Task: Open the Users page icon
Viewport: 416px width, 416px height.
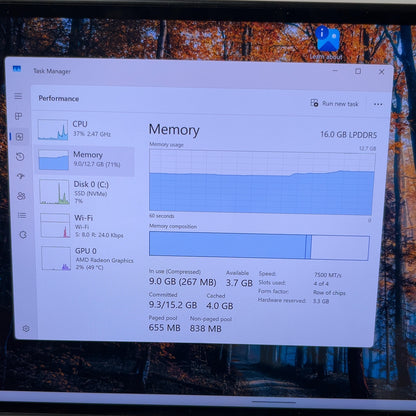Action: pyautogui.click(x=21, y=196)
